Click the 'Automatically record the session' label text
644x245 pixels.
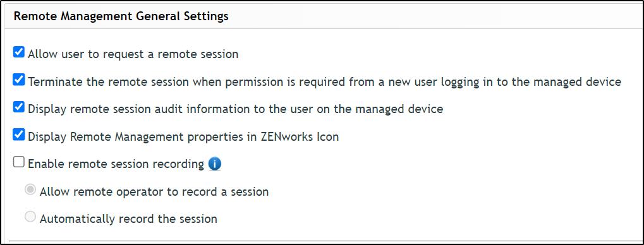coord(128,218)
